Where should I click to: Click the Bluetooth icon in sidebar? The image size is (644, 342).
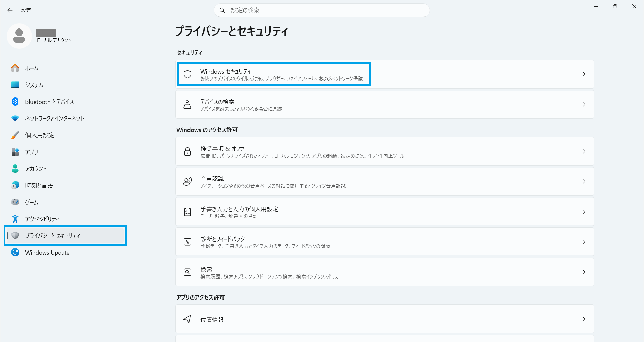[x=15, y=102]
